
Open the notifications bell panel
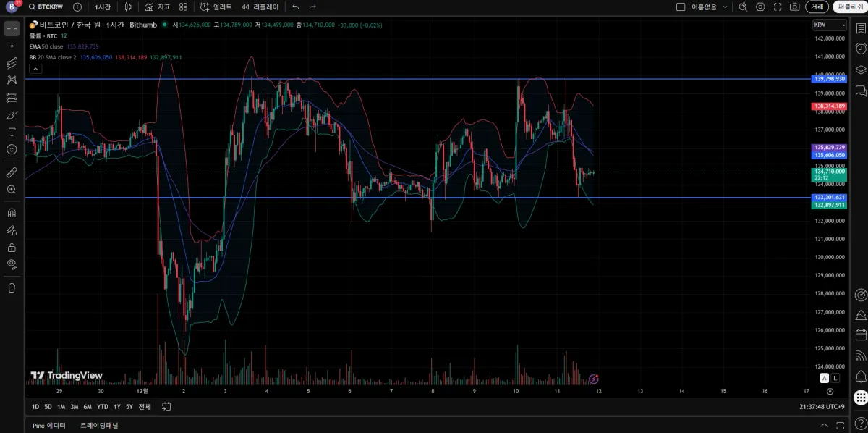(x=860, y=376)
